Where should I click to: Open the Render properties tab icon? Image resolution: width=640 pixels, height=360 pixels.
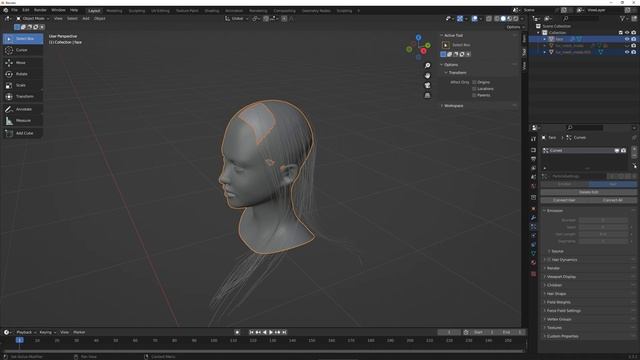click(x=533, y=150)
